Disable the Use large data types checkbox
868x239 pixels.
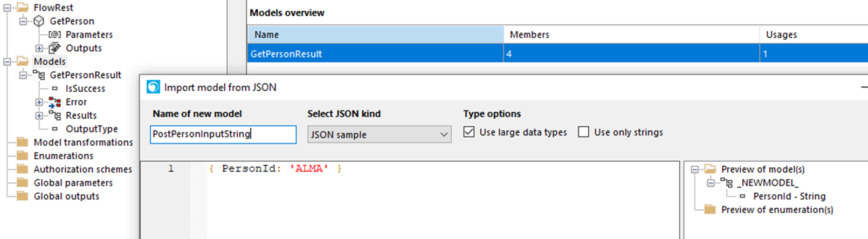click(x=469, y=132)
